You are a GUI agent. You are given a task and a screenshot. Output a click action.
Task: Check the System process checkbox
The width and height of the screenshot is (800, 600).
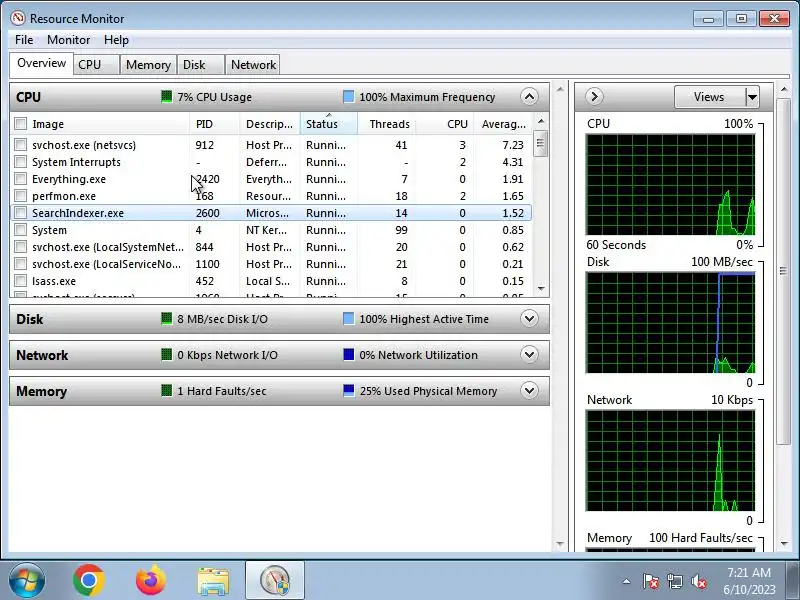(20, 230)
